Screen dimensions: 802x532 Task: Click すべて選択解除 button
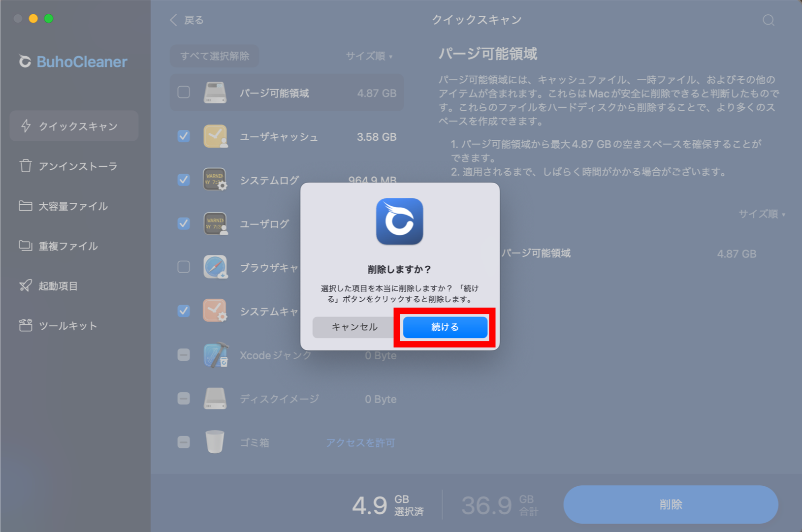click(x=215, y=56)
